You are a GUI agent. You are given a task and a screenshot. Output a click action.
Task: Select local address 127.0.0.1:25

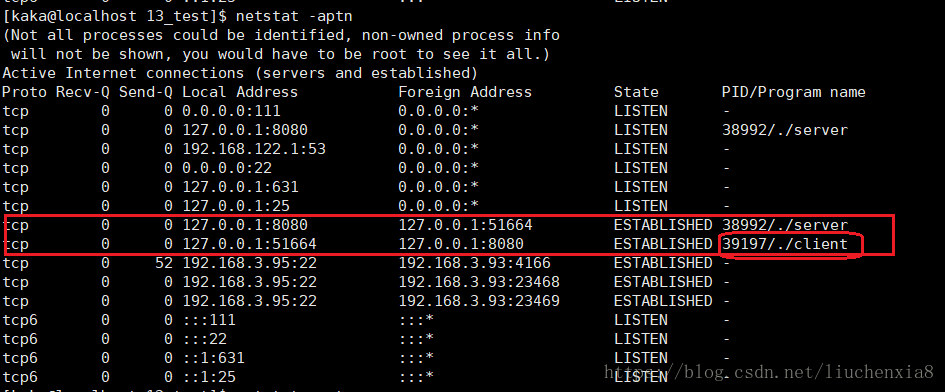(x=236, y=206)
